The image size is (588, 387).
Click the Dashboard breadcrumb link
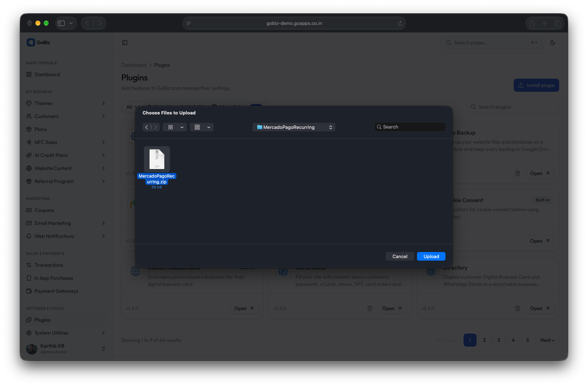[134, 65]
